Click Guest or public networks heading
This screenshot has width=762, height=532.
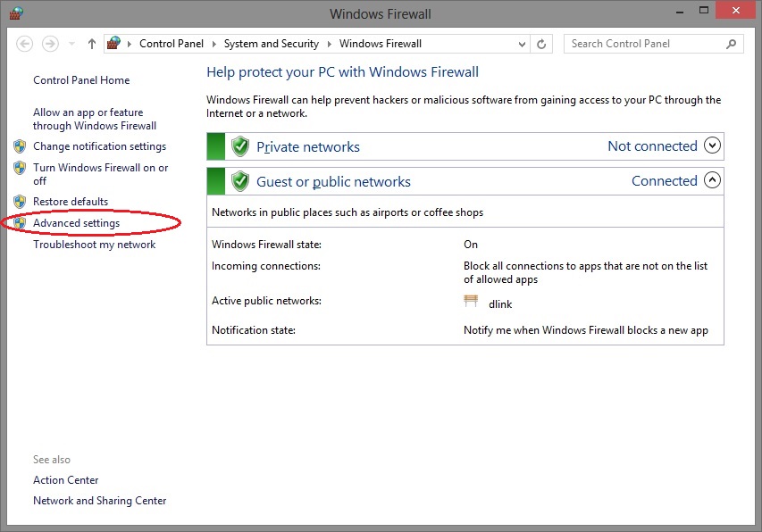point(333,181)
